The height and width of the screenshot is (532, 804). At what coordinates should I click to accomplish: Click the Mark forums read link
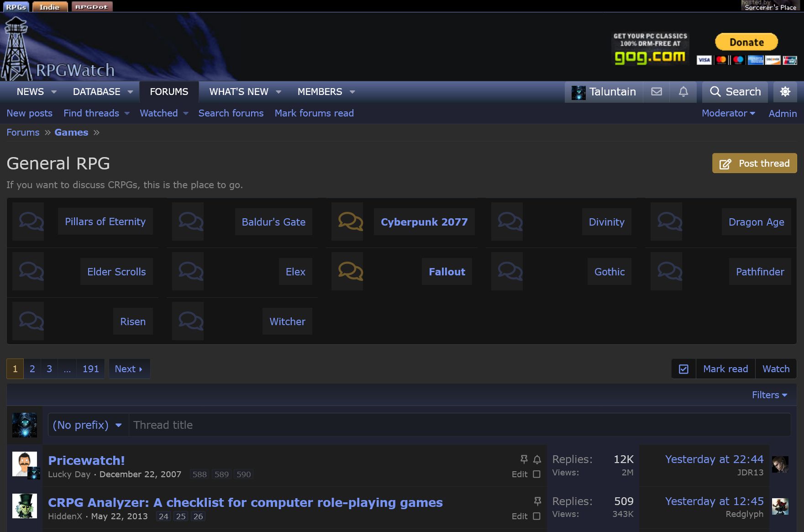click(314, 113)
